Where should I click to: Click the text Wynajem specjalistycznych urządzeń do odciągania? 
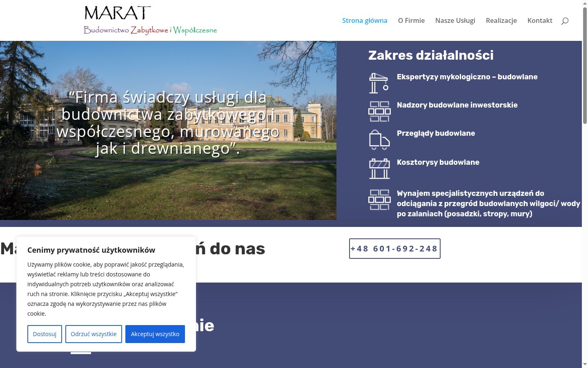[488, 204]
